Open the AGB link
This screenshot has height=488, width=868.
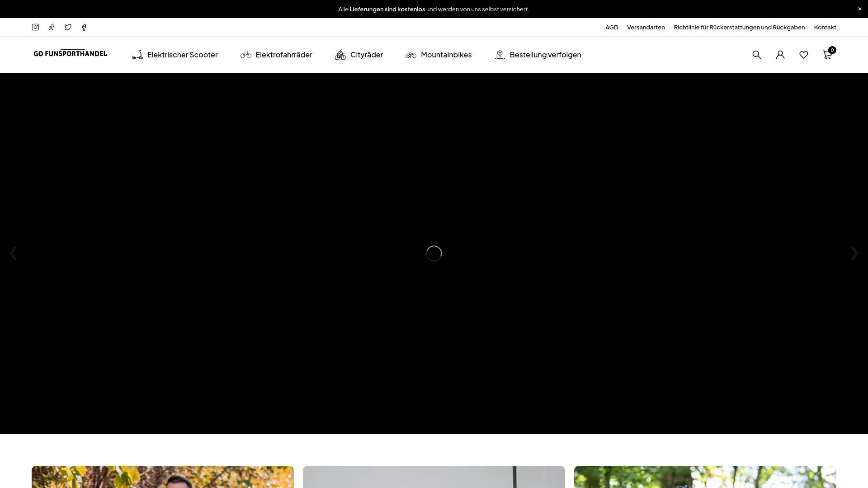611,27
